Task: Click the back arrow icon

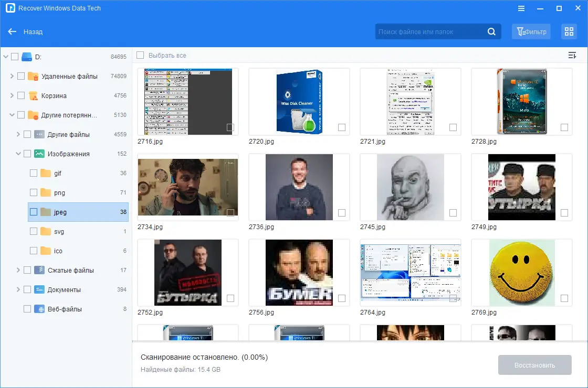Action: (x=12, y=32)
